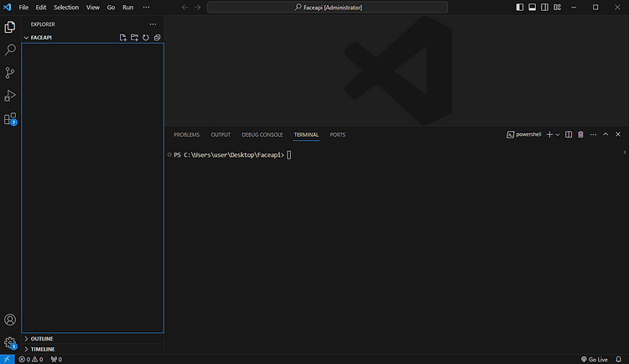Select the powershell terminal label
This screenshot has width=629, height=364.
pyautogui.click(x=524, y=134)
